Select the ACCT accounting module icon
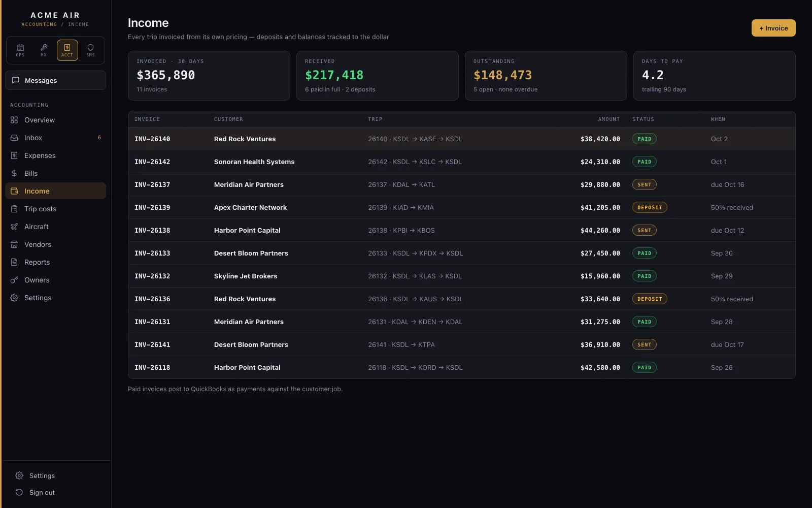Screen dimensions: 812x508 pyautogui.click(x=67, y=50)
